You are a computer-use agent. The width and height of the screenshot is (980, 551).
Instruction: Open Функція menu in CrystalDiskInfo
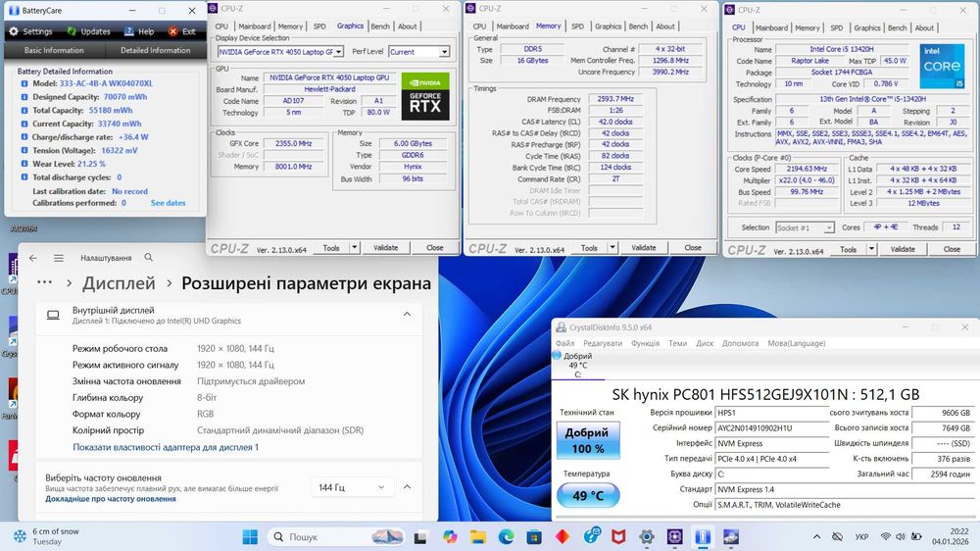click(x=645, y=343)
